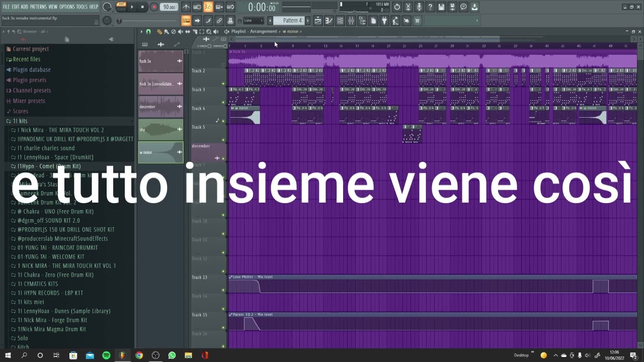This screenshot has height=362, width=644.
Task: Stop playback with the stop button
Action: pos(142,7)
